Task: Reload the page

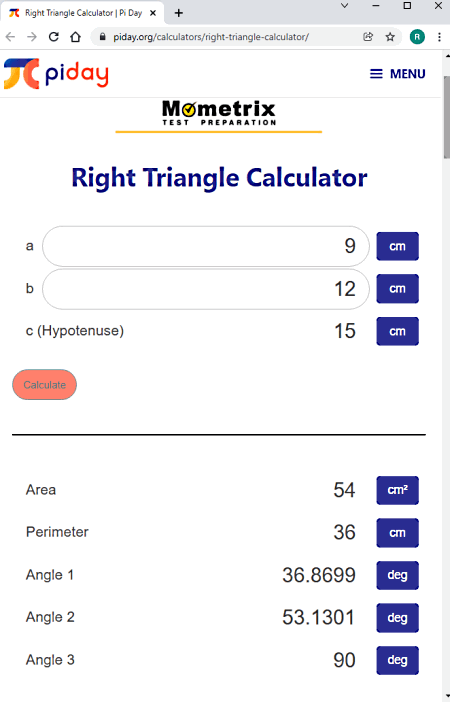Action: pos(54,37)
